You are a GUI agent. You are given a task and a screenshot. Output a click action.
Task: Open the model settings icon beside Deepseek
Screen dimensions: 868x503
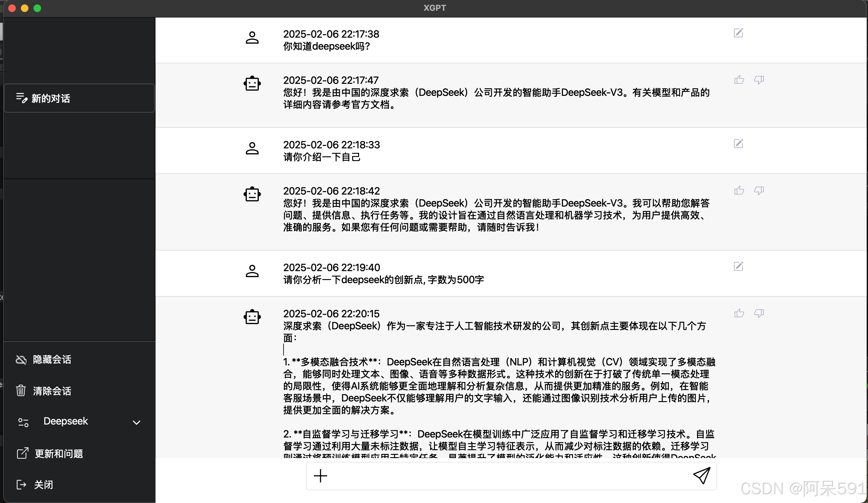pyautogui.click(x=23, y=422)
